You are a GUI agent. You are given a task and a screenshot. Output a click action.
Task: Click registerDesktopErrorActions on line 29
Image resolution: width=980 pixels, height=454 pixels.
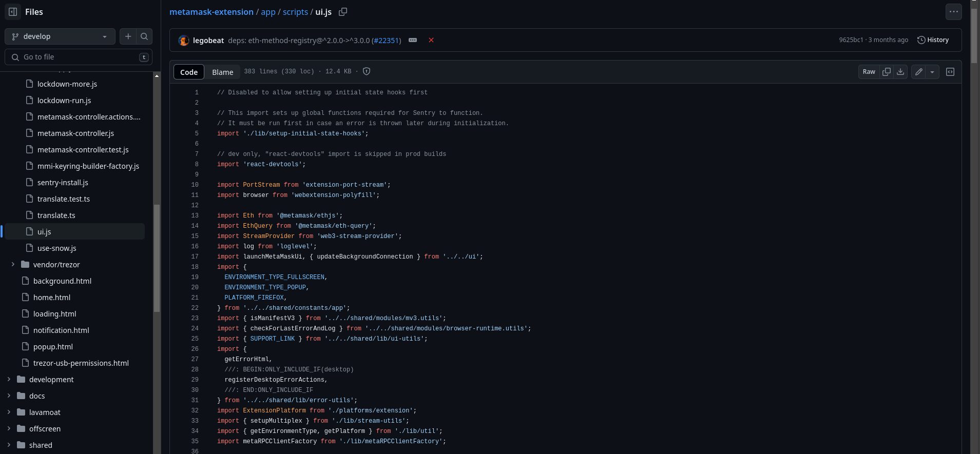[274, 380]
